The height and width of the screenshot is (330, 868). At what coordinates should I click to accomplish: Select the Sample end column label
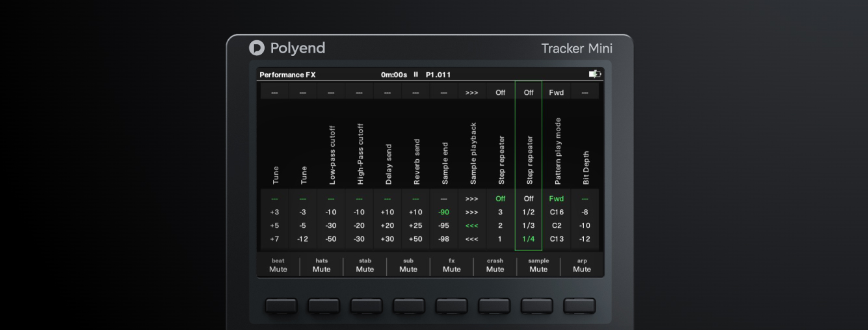pos(445,164)
